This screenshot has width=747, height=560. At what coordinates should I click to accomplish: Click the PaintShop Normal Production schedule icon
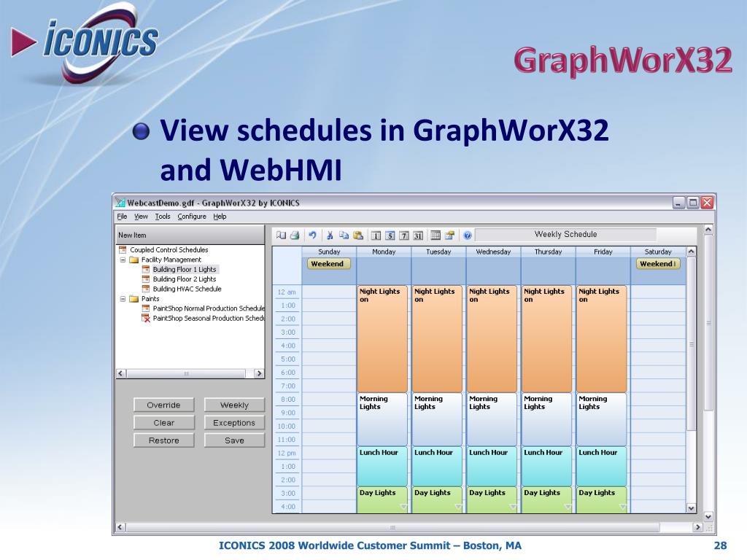point(146,308)
